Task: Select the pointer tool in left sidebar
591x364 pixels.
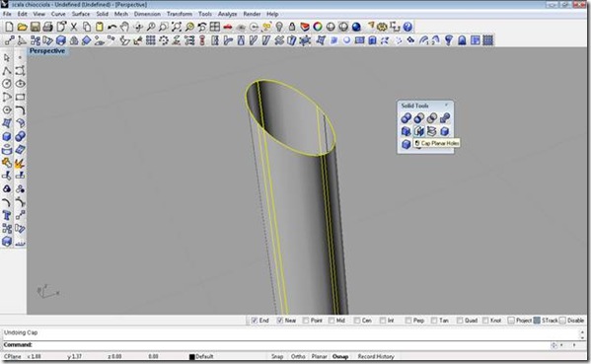Action: pos(6,57)
